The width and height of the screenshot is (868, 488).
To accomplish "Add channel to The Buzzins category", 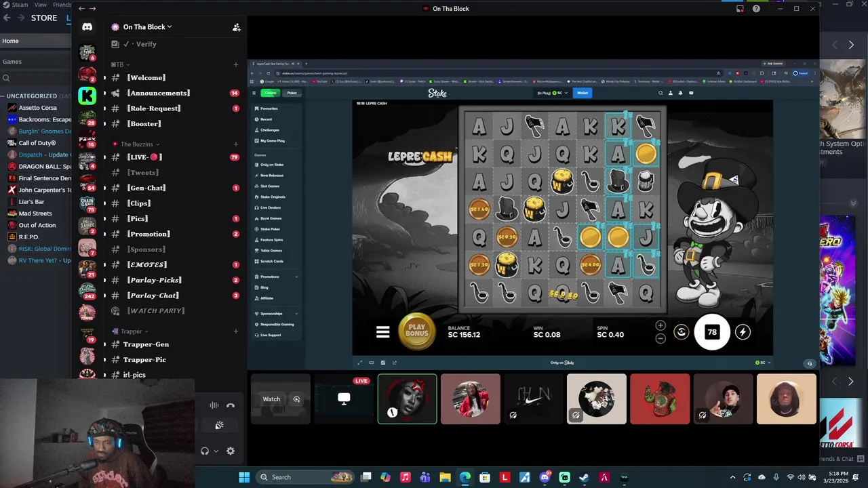I will pyautogui.click(x=236, y=144).
